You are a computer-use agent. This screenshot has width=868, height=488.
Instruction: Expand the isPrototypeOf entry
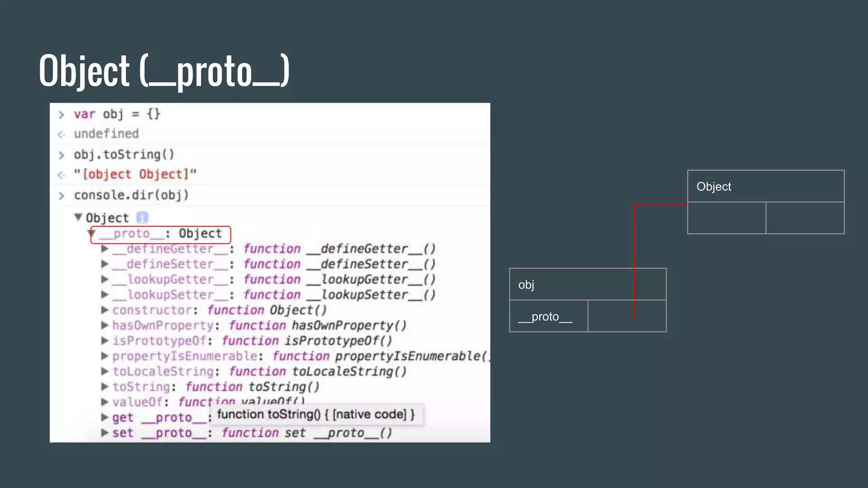click(x=105, y=340)
